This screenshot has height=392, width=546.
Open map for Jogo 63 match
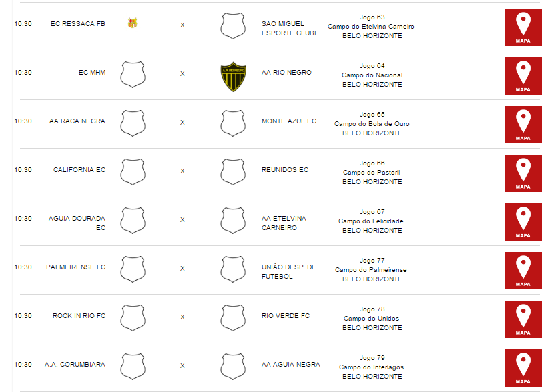pos(523,27)
